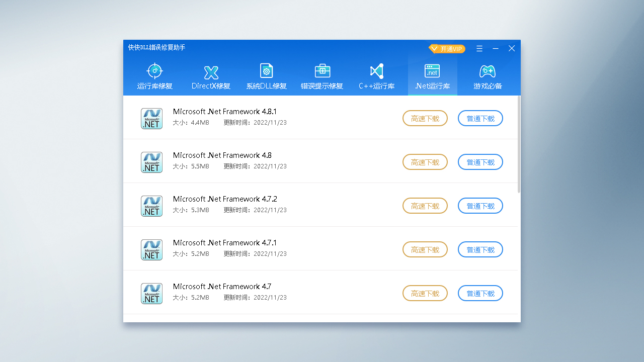644x362 pixels.
Task: Open the 运行库修复 runtime repair section
Action: coord(154,76)
